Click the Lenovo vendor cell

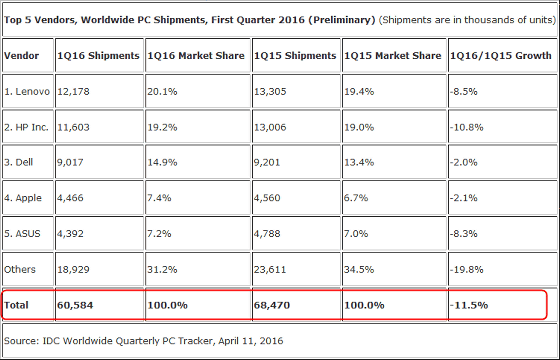(28, 91)
